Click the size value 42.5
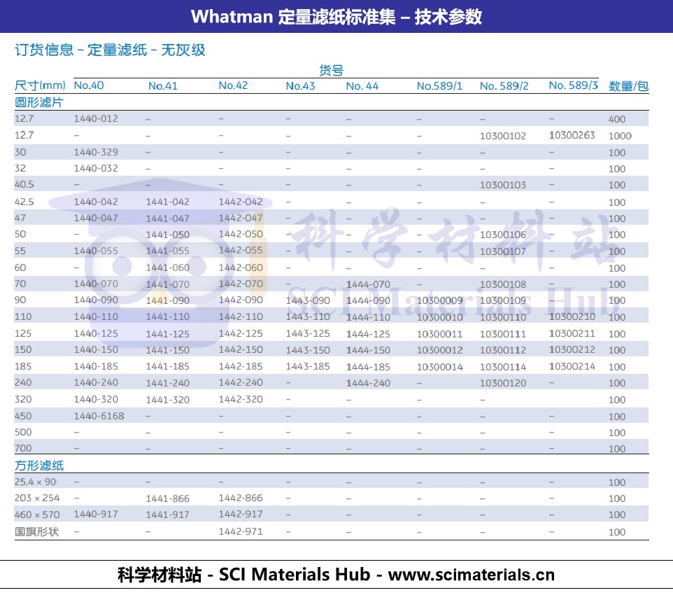This screenshot has height=616, width=673. (24, 202)
